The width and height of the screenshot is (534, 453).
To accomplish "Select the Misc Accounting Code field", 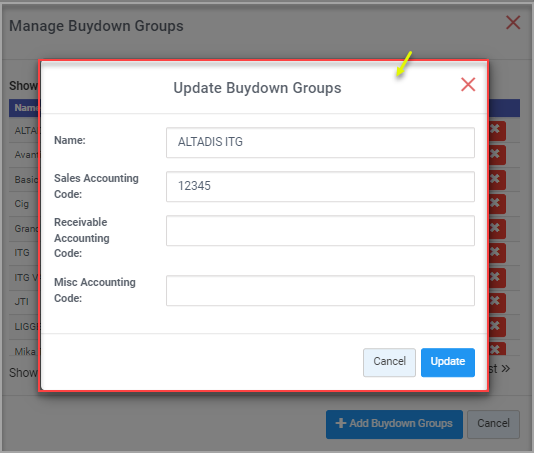I will (320, 291).
